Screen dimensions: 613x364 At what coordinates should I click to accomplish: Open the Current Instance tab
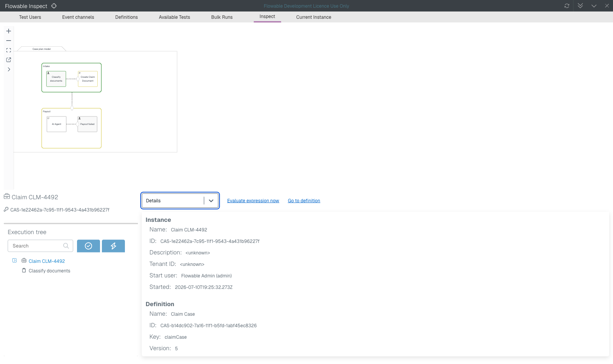click(314, 17)
